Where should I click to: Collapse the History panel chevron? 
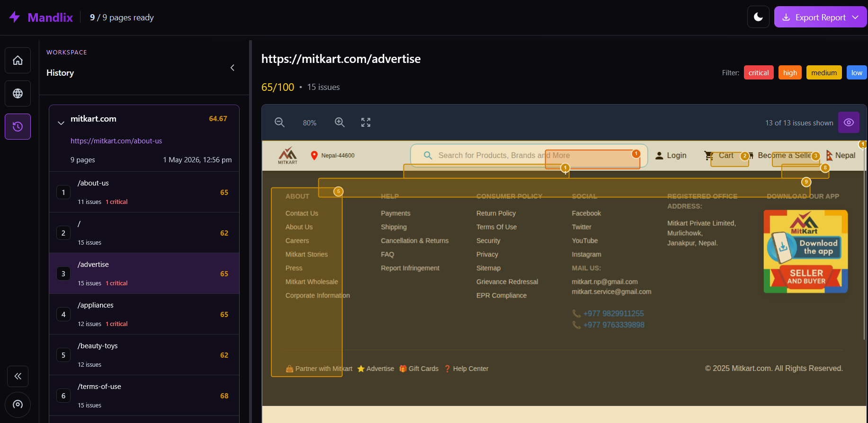(233, 68)
